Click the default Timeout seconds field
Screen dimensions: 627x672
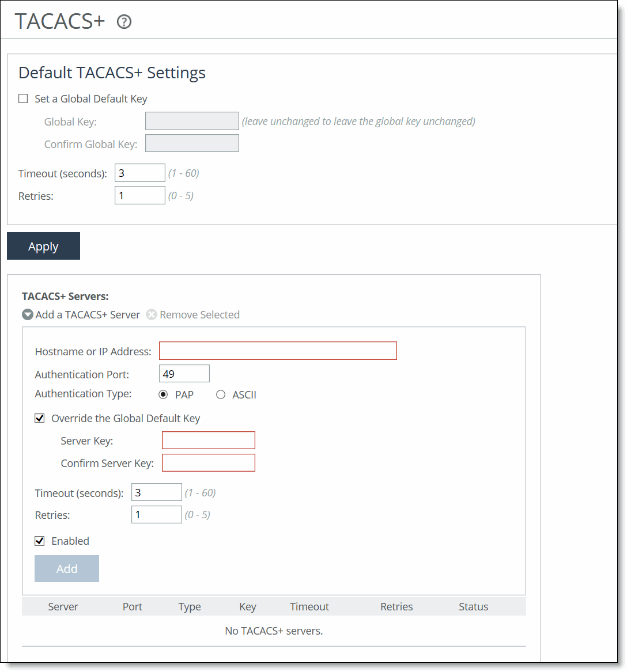pos(139,172)
